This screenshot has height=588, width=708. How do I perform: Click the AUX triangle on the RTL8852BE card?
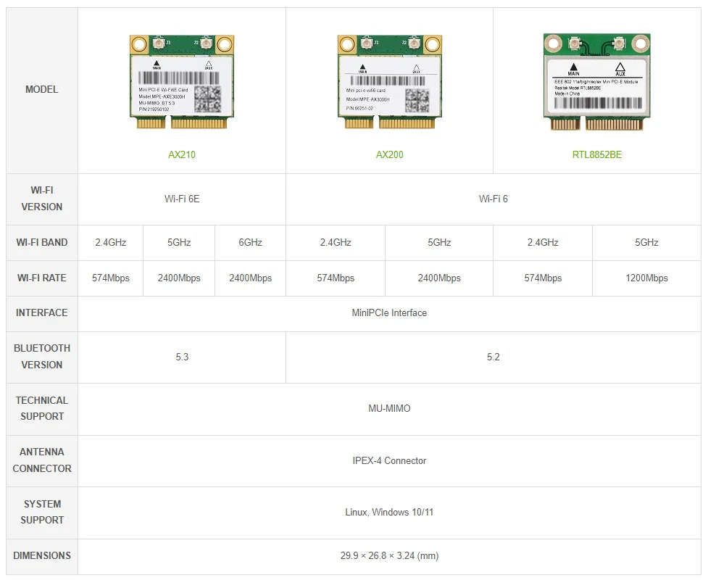click(620, 67)
